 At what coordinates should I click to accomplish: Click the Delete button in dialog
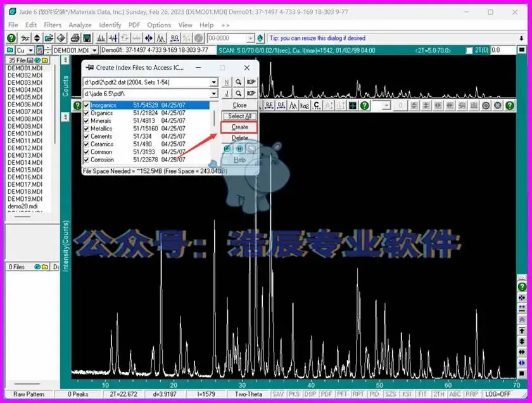[x=239, y=138]
